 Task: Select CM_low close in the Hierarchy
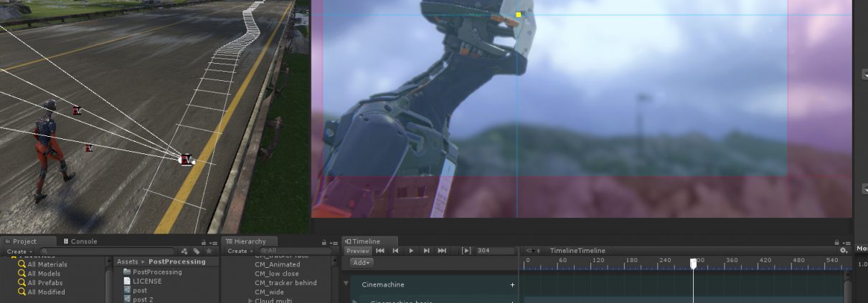coord(277,274)
